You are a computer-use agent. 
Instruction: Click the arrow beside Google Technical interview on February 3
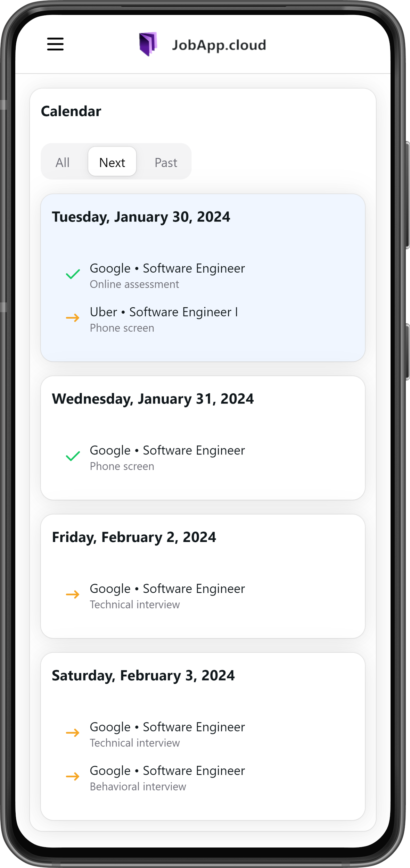(x=73, y=733)
